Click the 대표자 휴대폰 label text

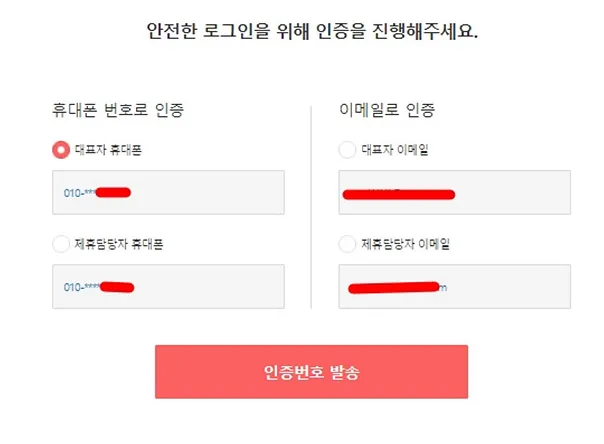click(x=108, y=150)
